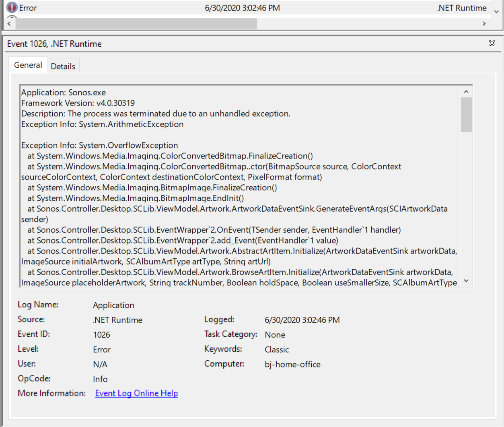Click Computer value 'bj-home-office'
The width and height of the screenshot is (504, 427).
292,364
